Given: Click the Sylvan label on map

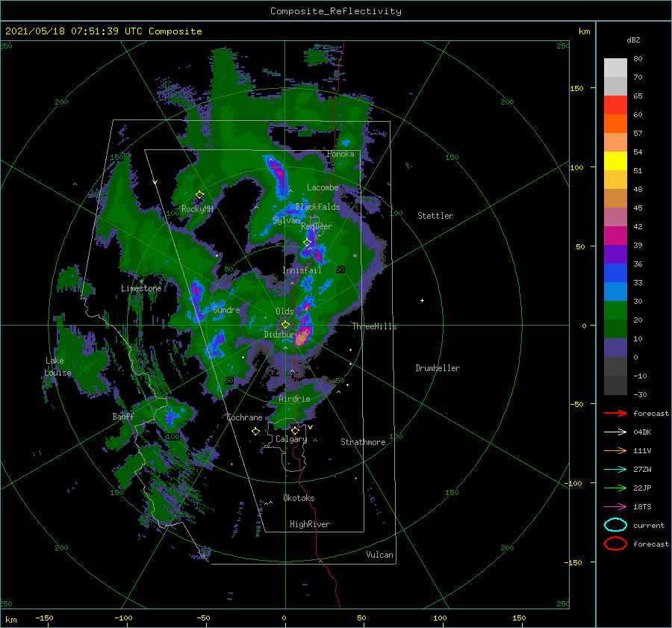Looking at the screenshot, I should pyautogui.click(x=286, y=220).
